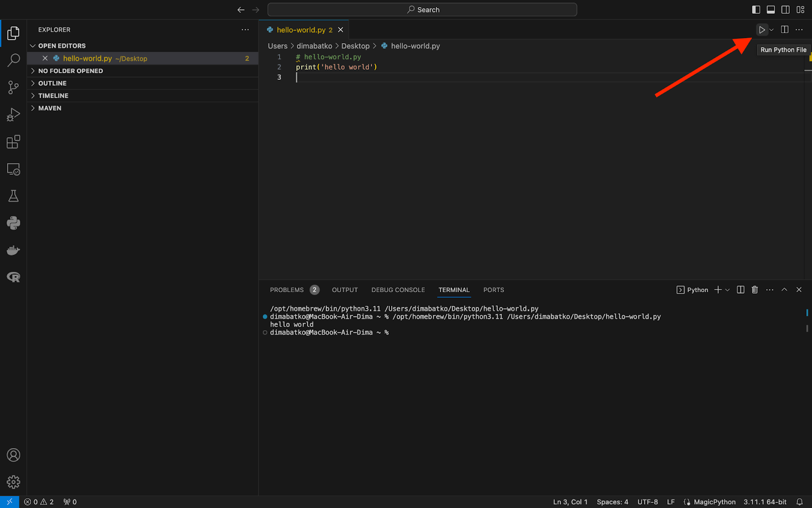The image size is (812, 508).
Task: Change indentation via Spaces: 4
Action: coord(612,502)
